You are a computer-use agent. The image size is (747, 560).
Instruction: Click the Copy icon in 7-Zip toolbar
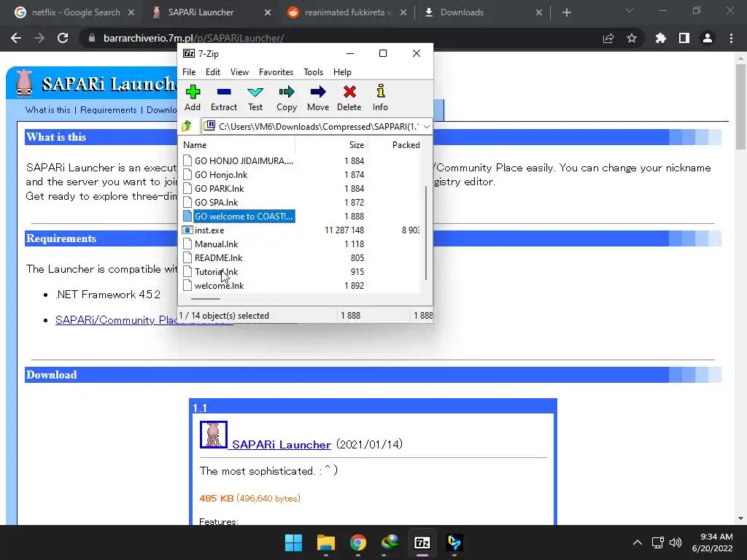click(286, 98)
